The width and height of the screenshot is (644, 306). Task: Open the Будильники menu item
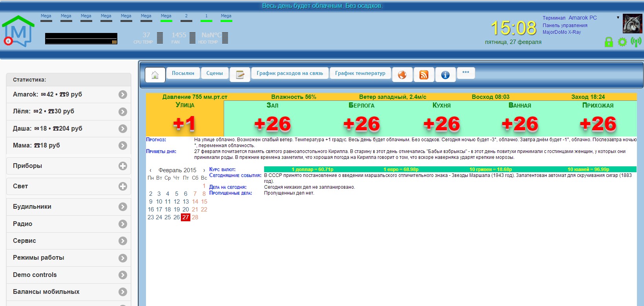pos(69,207)
